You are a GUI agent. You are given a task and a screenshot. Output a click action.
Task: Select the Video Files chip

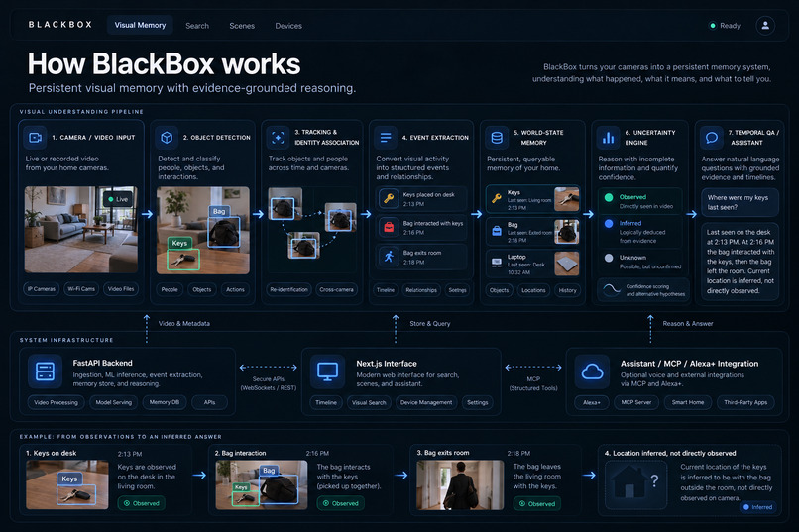tap(121, 289)
